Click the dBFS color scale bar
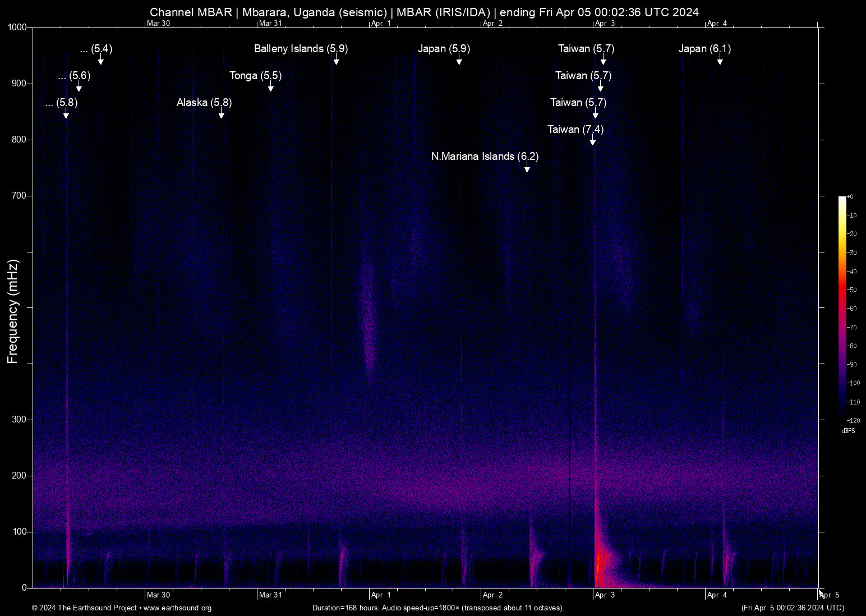Viewport: 866px width, 616px height. tap(842, 309)
